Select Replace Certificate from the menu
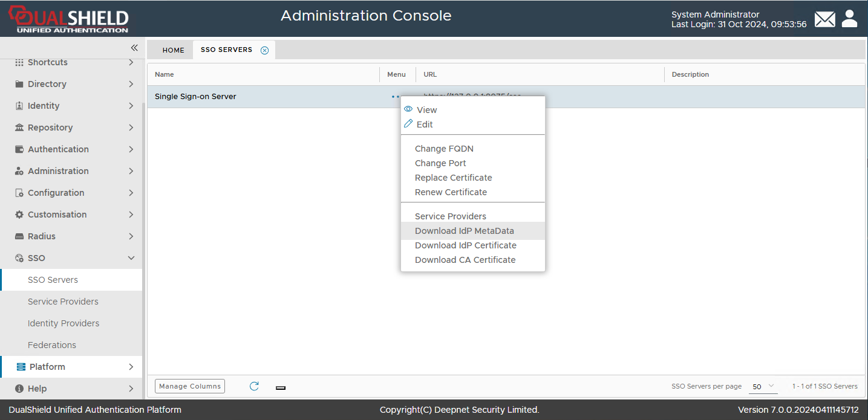The image size is (868, 420). tap(453, 178)
